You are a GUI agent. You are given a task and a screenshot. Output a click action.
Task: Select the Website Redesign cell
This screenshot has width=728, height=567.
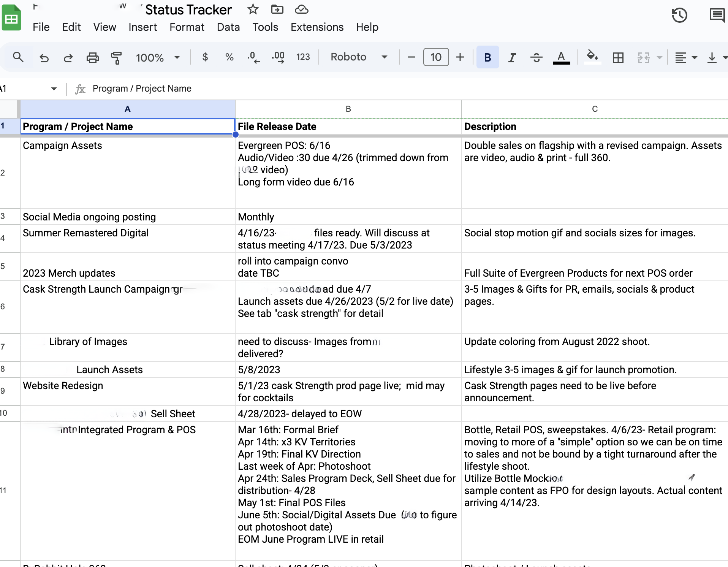128,391
